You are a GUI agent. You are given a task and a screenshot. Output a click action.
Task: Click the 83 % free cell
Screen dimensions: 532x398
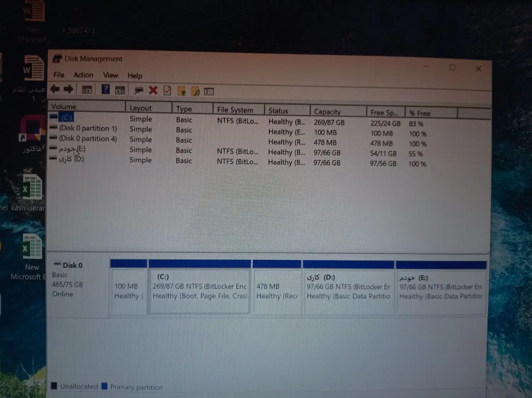[416, 124]
